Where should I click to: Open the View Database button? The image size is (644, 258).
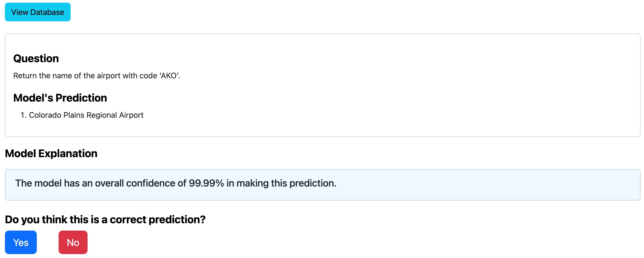pos(38,12)
